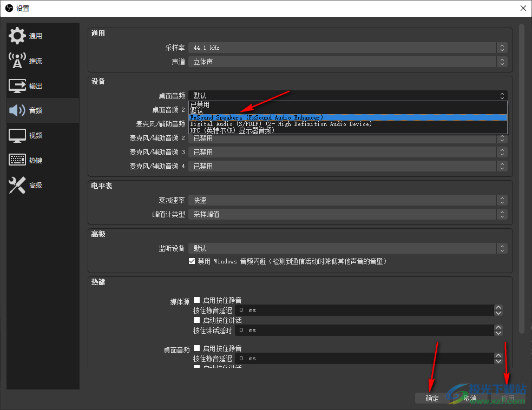Click the OBS logo in title bar

click(9, 8)
